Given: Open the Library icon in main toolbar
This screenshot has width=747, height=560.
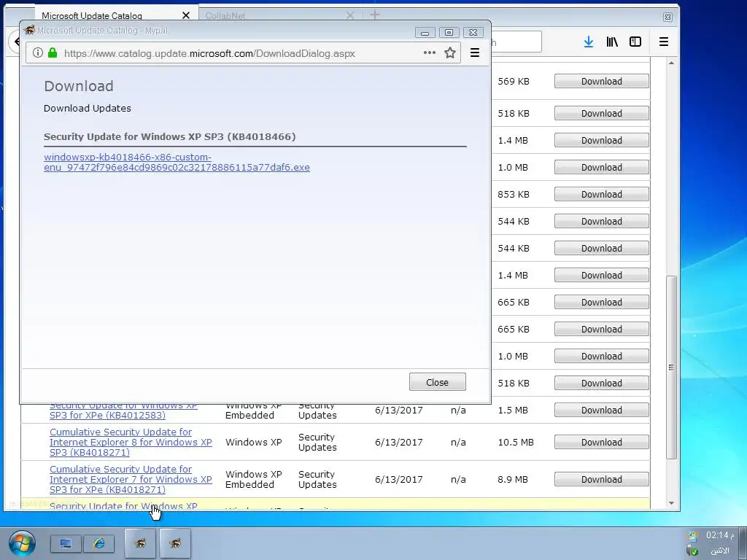Looking at the screenshot, I should point(612,42).
